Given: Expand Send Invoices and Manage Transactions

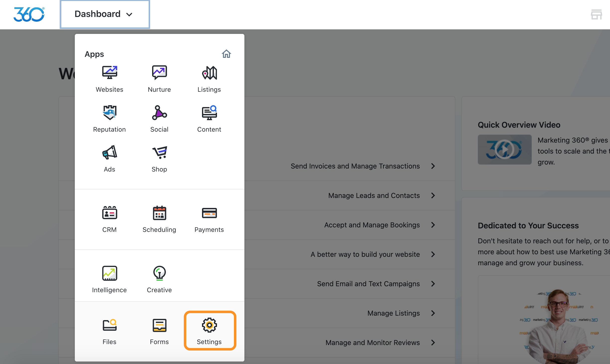Looking at the screenshot, I should click(433, 166).
